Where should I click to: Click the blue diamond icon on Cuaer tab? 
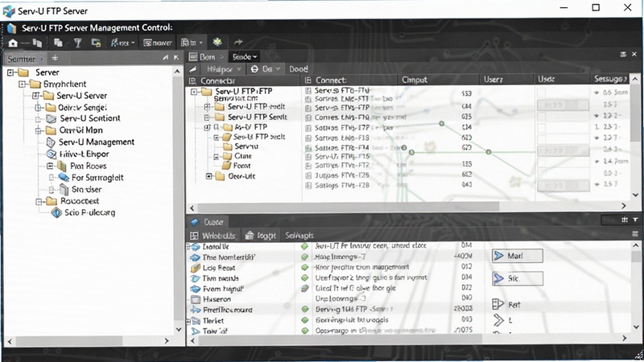tap(195, 222)
